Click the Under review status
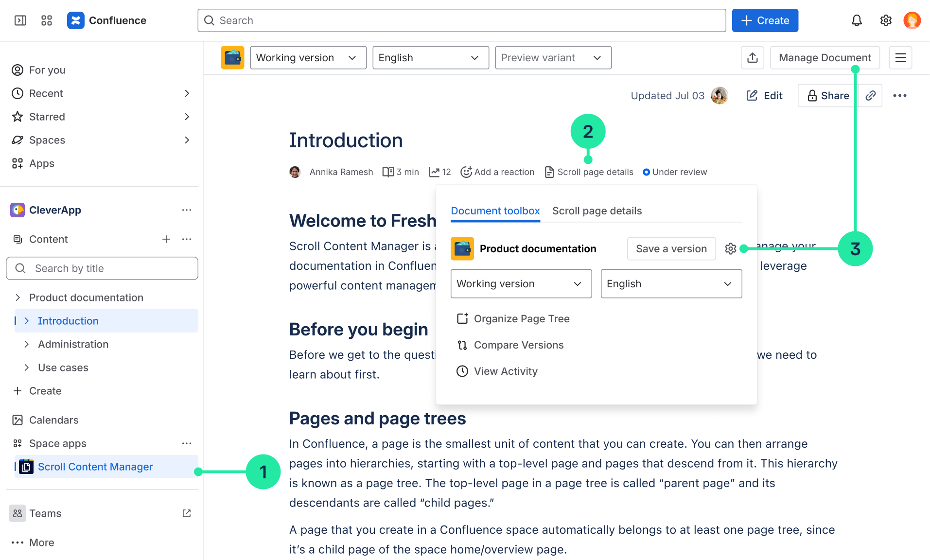This screenshot has height=560, width=930. [x=675, y=172]
